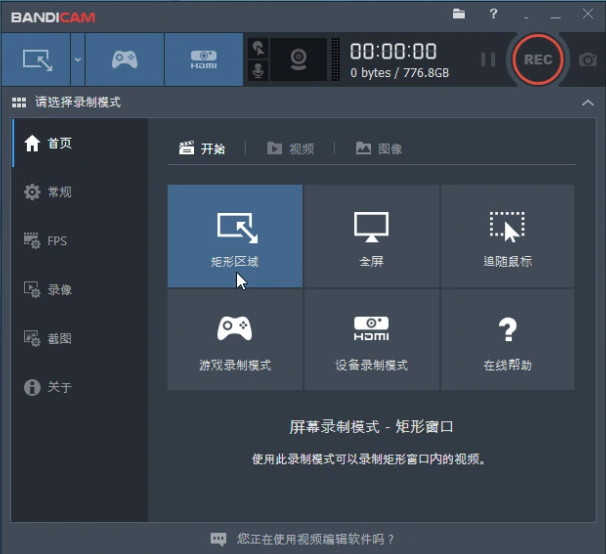Choose the 游戏录制模式 tile
Screen dimensions: 606x554
click(x=235, y=339)
